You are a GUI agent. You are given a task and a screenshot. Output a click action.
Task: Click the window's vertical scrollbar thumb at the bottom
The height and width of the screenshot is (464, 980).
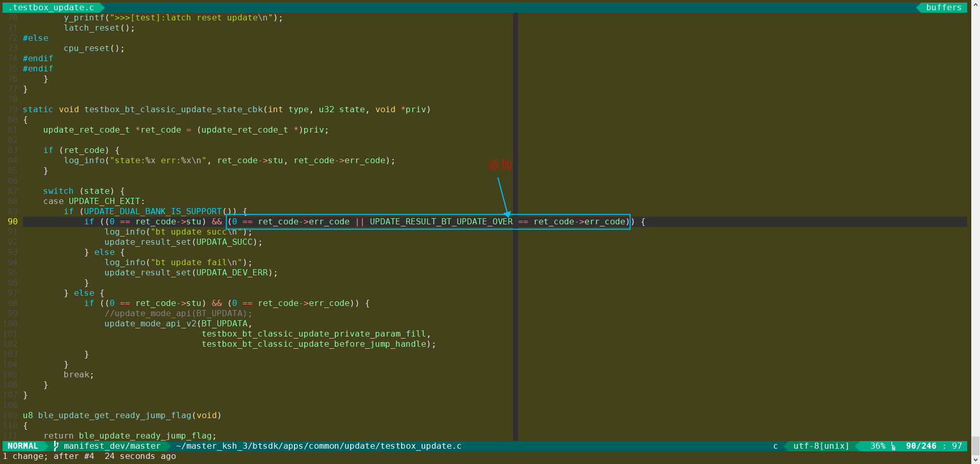coord(975,446)
